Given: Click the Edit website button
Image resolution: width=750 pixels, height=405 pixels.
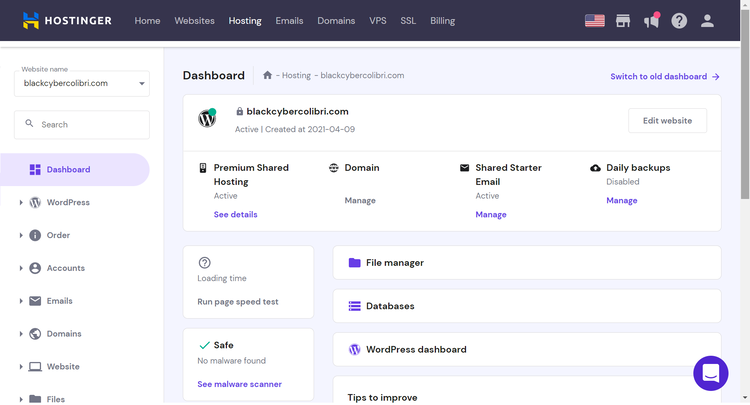Looking at the screenshot, I should point(667,120).
